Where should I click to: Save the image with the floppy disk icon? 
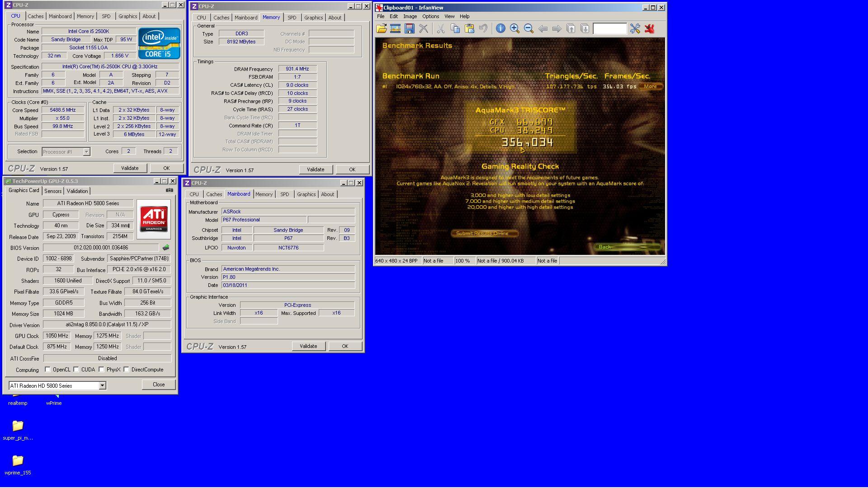tap(409, 28)
